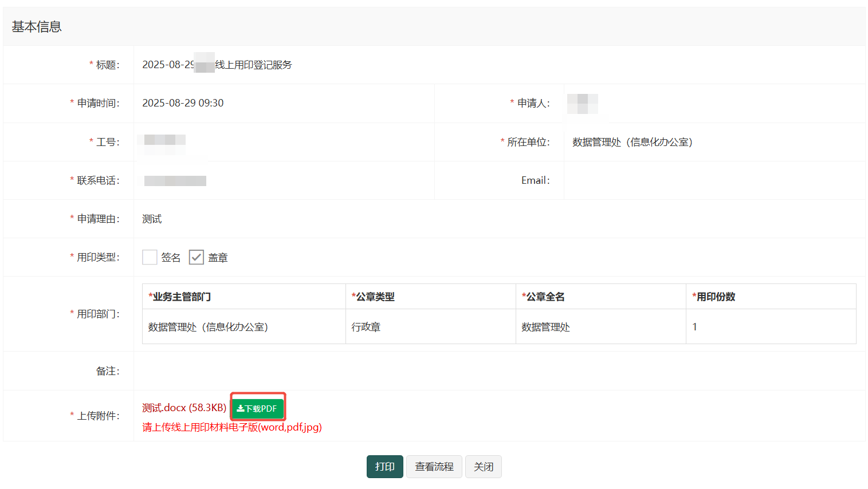Select the 业务主管部门 table cell value
The height and width of the screenshot is (489, 868).
point(208,327)
